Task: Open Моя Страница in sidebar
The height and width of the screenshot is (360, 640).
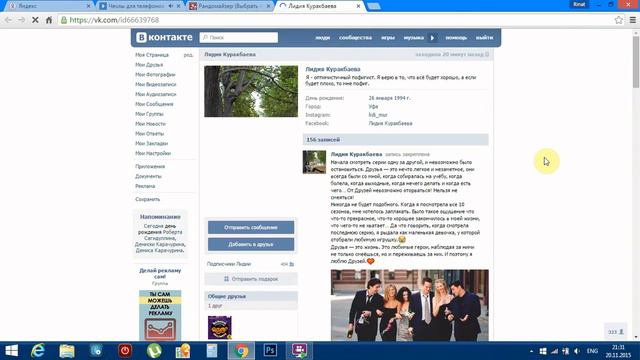Action: (x=152, y=55)
